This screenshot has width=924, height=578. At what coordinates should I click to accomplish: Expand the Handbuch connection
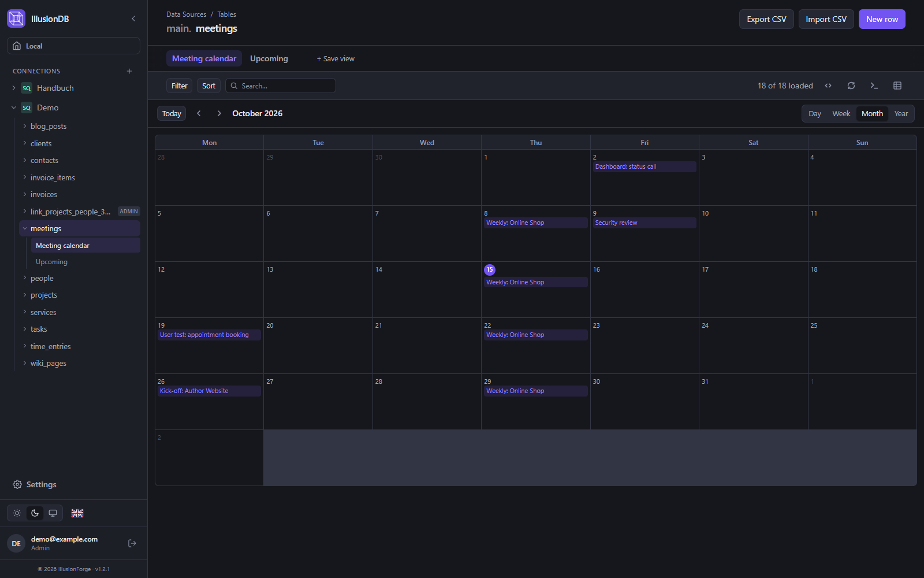tap(14, 88)
